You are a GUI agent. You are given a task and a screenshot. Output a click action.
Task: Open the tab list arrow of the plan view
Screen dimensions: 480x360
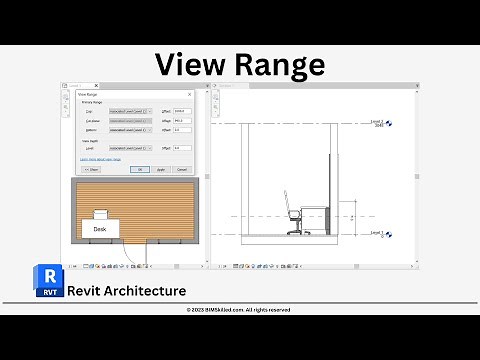click(x=207, y=86)
